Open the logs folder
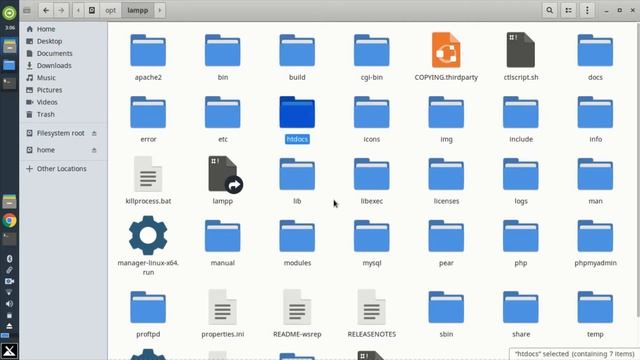The height and width of the screenshot is (360, 640). point(521,175)
